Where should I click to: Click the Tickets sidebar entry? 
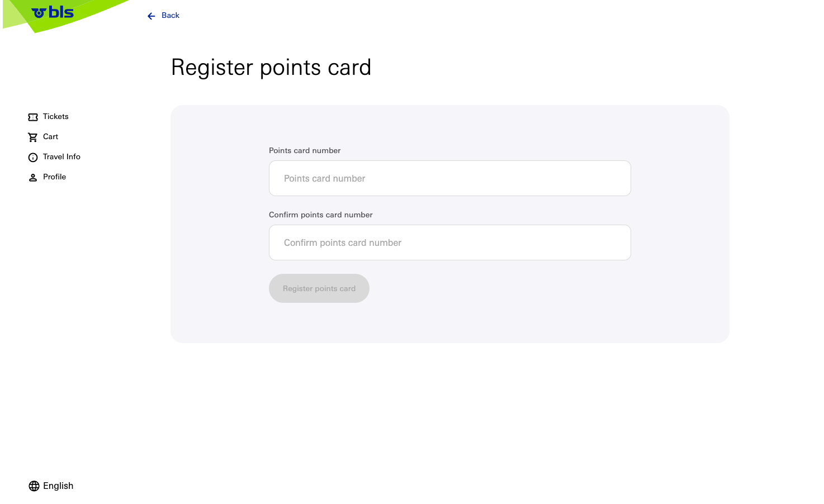(56, 116)
